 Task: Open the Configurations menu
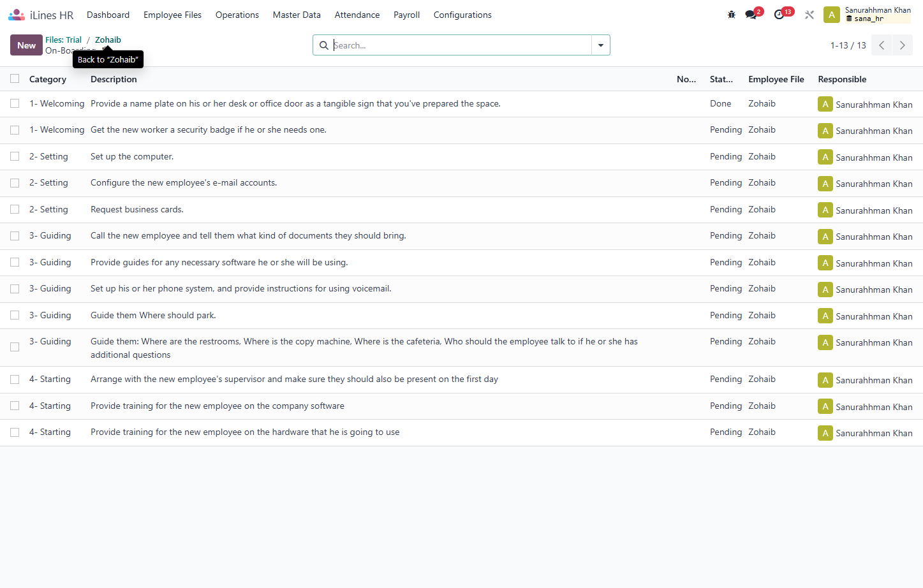[462, 15]
